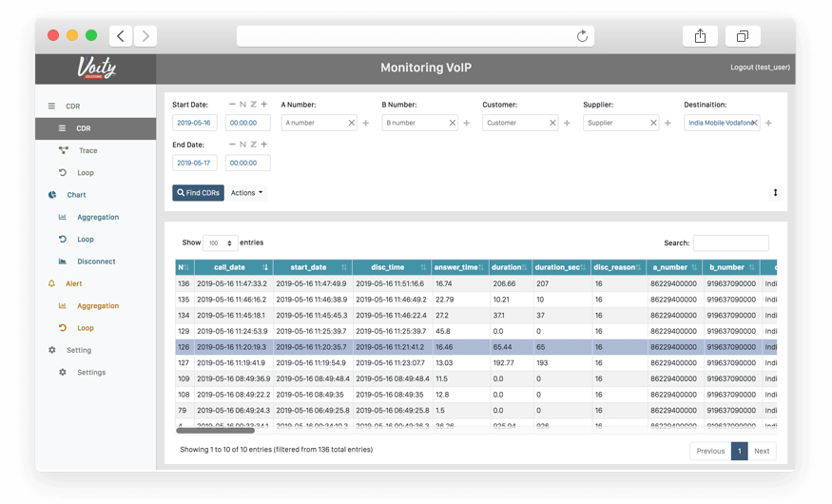The image size is (832, 504).
Task: Open Chart Aggregation from the sidebar
Action: [98, 217]
